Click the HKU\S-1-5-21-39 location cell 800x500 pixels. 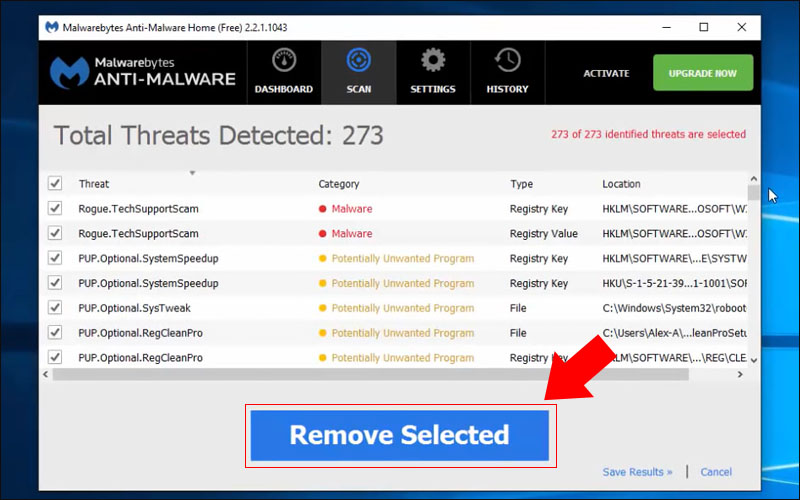coord(674,283)
